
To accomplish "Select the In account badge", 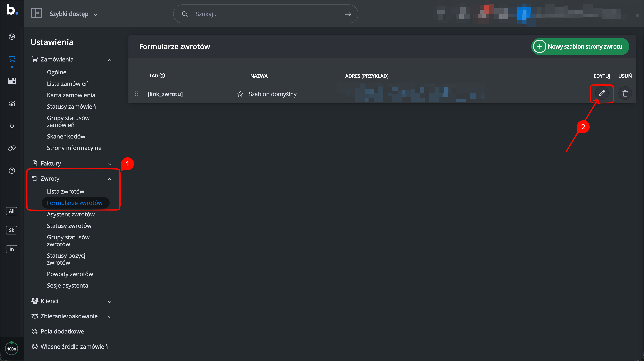I will tap(11, 249).
